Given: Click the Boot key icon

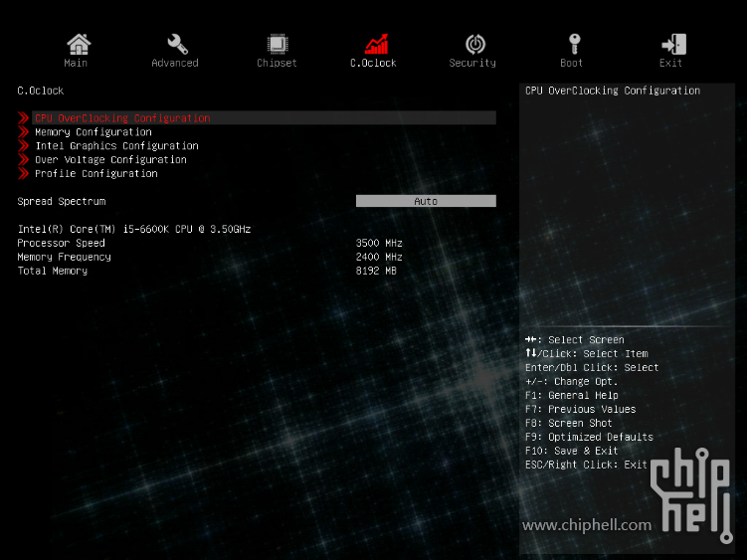Looking at the screenshot, I should click(574, 44).
